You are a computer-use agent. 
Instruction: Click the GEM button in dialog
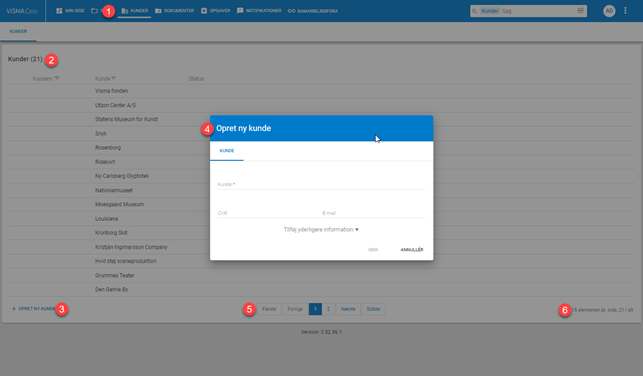(x=373, y=250)
